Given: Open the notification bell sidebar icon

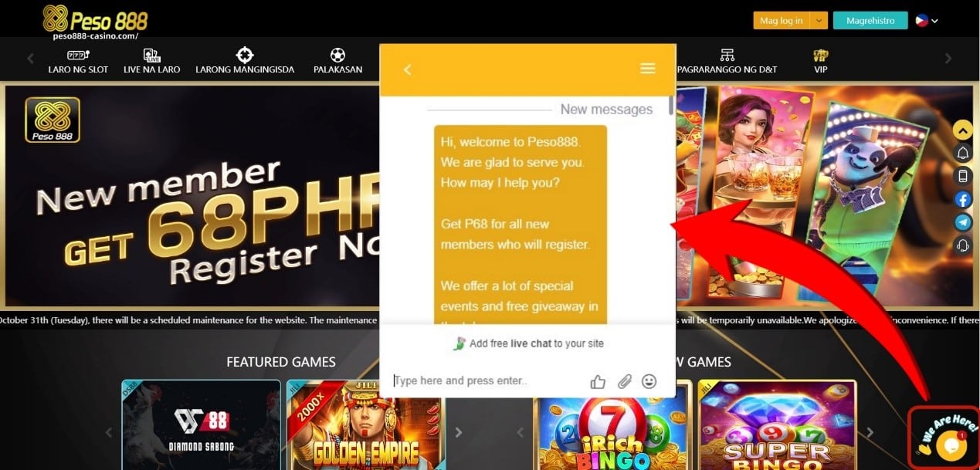Looking at the screenshot, I should pyautogui.click(x=963, y=153).
